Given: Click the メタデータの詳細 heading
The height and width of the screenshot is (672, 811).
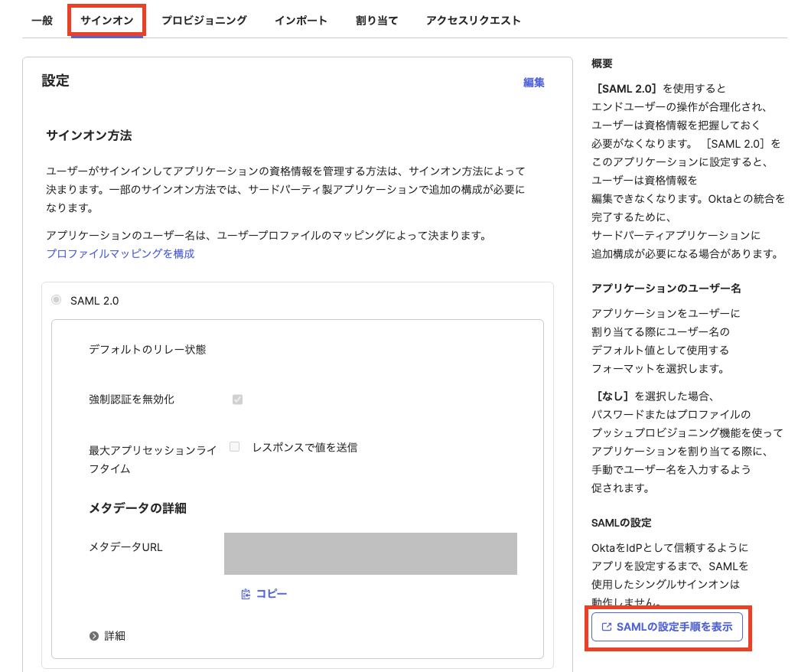Looking at the screenshot, I should (x=138, y=508).
